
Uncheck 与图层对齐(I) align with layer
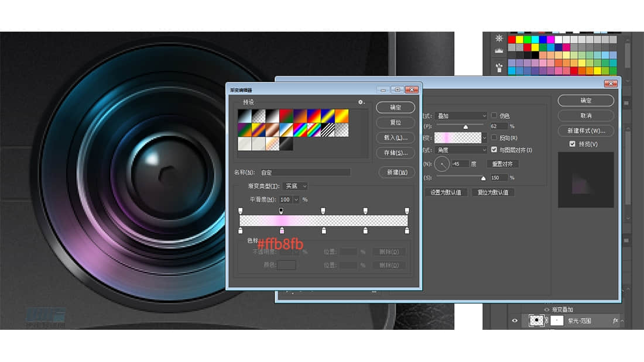[x=494, y=150]
